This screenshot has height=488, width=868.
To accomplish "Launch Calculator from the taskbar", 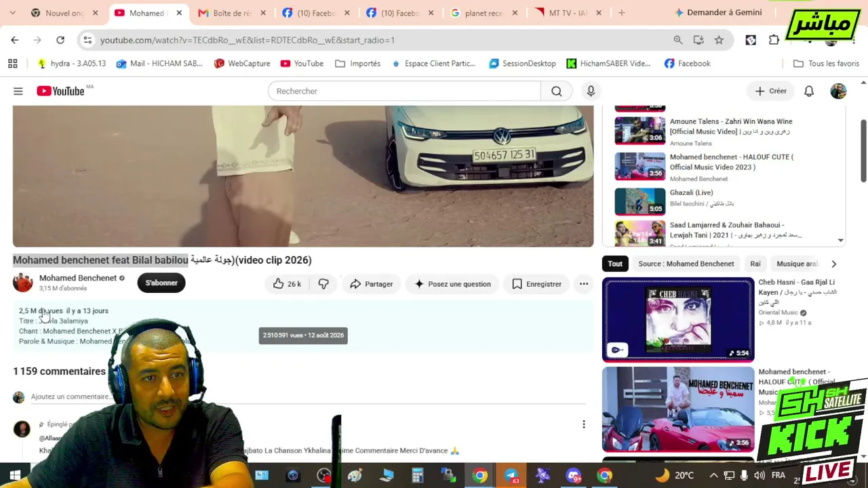I will tap(417, 475).
